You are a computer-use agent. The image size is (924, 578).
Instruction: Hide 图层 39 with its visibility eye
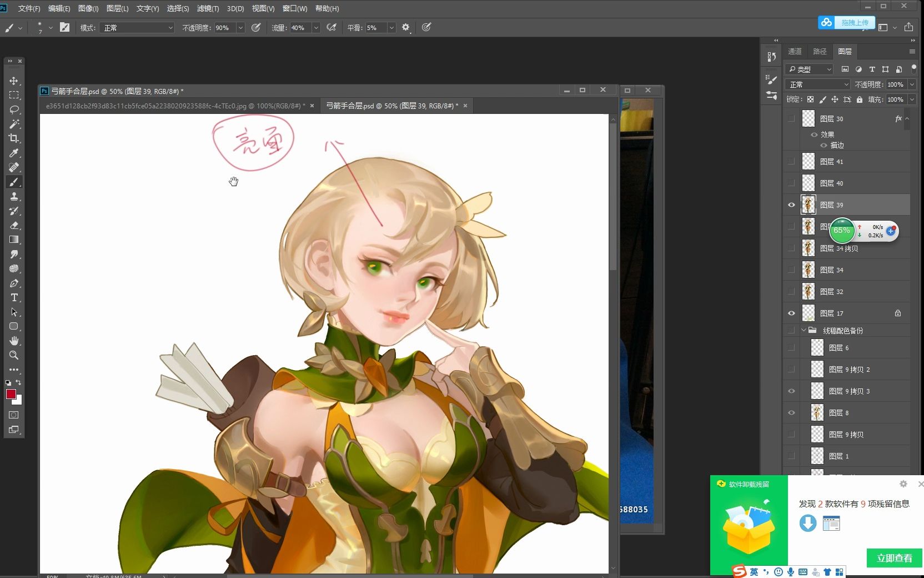coord(791,205)
